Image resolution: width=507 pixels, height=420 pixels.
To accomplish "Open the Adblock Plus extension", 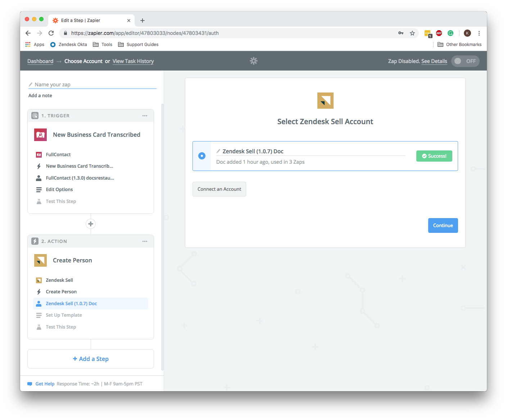I will point(439,33).
